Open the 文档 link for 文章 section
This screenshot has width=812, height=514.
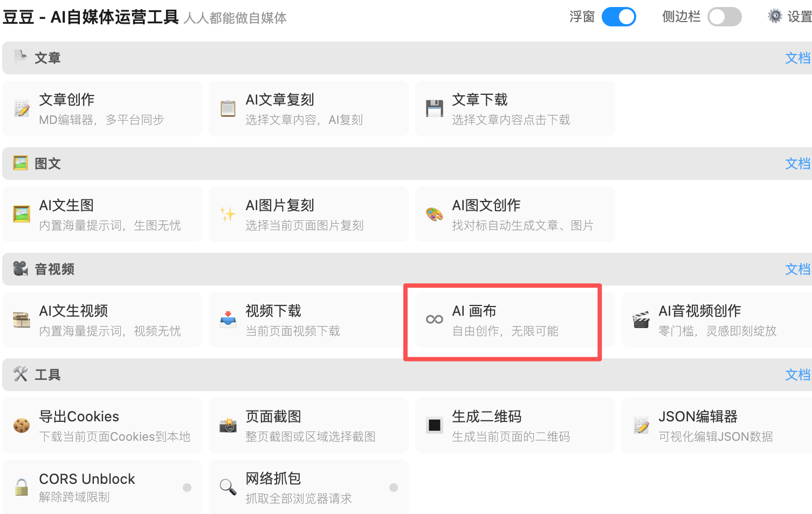[797, 58]
